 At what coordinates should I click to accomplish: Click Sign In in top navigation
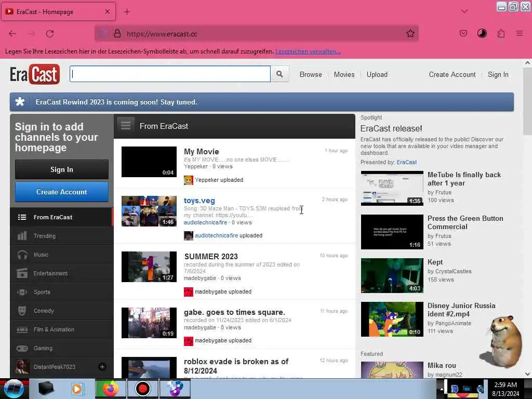click(x=498, y=74)
